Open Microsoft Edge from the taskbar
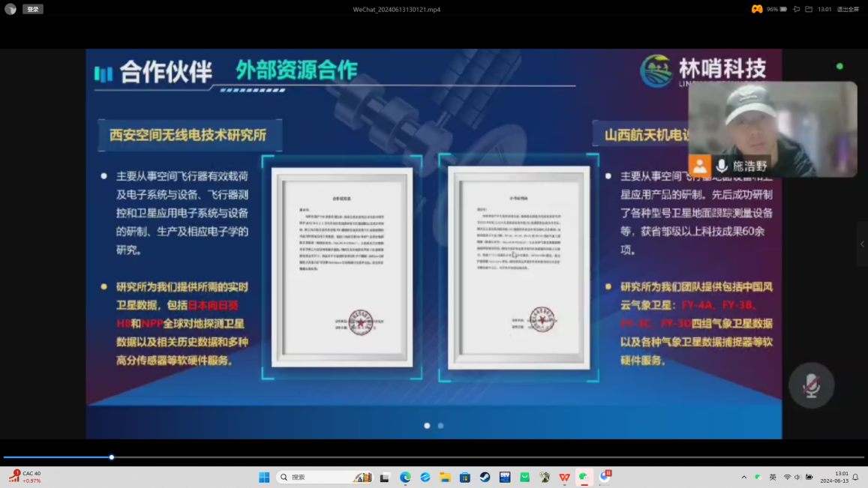 (405, 478)
